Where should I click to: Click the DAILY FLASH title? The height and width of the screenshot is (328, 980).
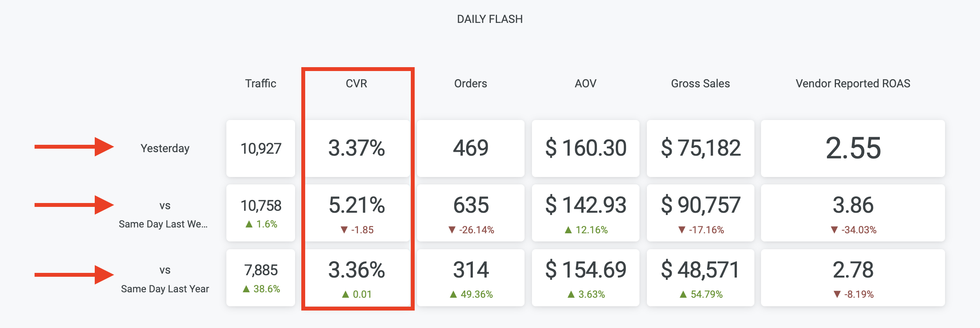point(490,19)
